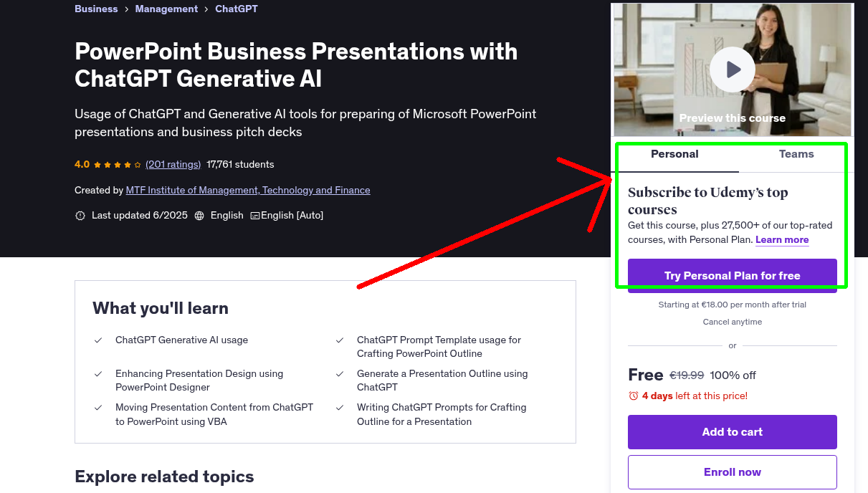Click the Preview this course thumbnail text
This screenshot has width=868, height=493.
pos(732,118)
